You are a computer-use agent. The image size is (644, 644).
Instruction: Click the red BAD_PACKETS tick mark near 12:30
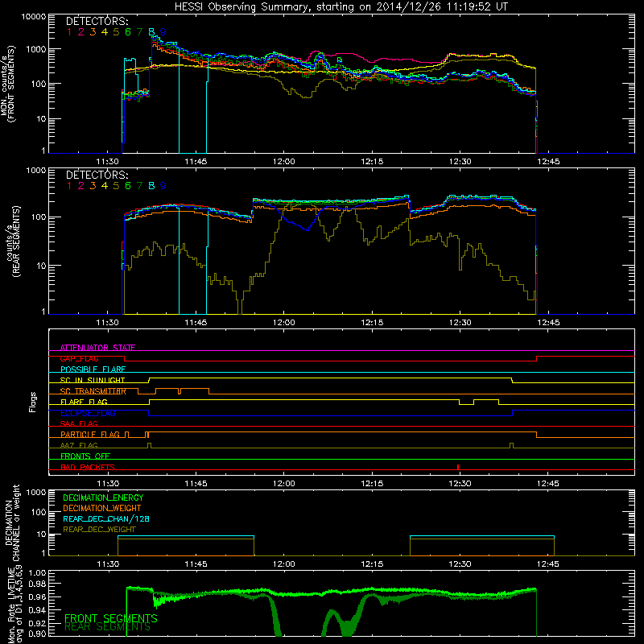pos(458,467)
